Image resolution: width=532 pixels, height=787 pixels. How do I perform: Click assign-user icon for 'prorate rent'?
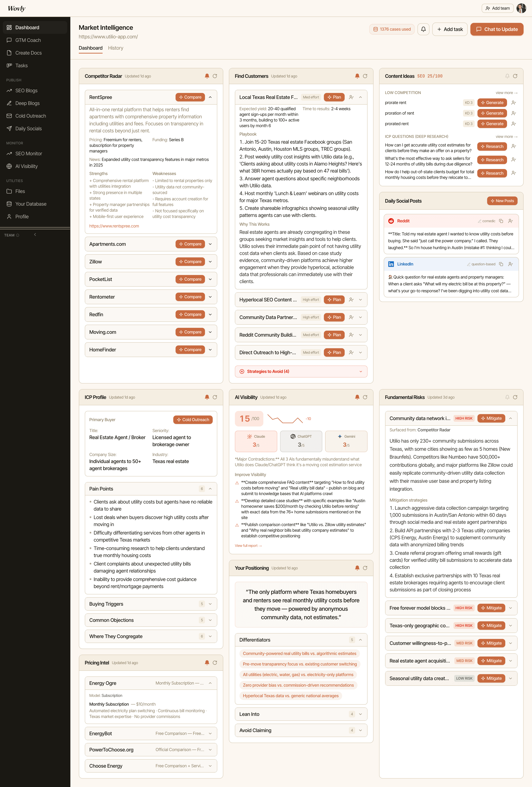(x=514, y=103)
